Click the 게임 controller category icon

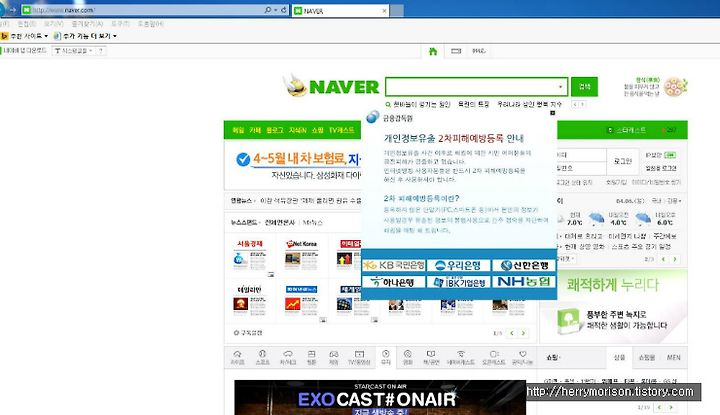pos(334,357)
